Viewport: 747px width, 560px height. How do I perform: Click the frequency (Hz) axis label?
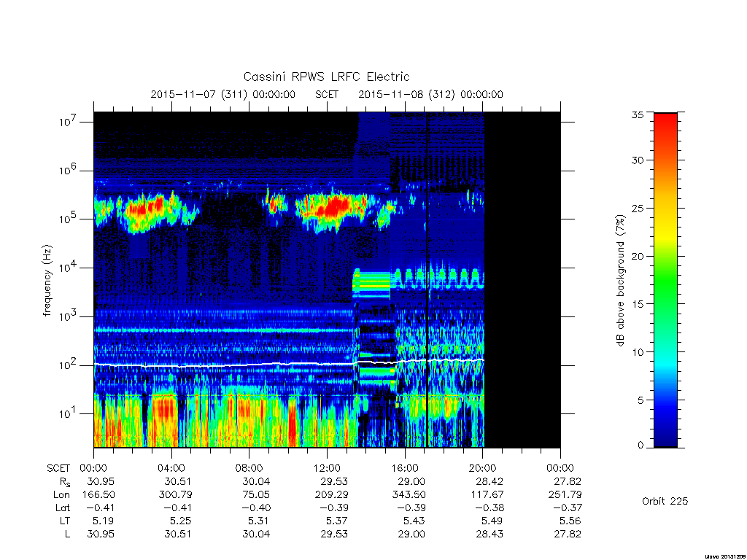pyautogui.click(x=47, y=281)
